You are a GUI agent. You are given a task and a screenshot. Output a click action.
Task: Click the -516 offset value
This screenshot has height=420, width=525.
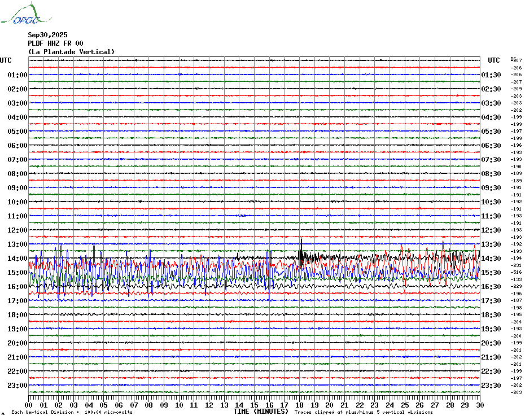517,273
